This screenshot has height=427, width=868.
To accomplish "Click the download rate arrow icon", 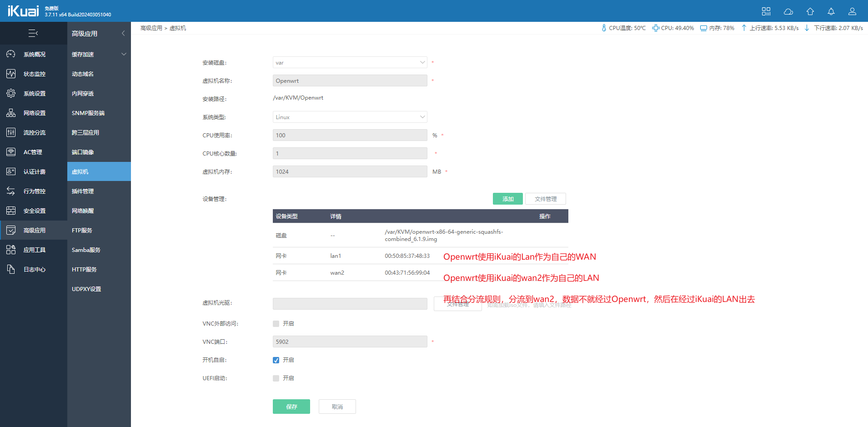I will [807, 28].
